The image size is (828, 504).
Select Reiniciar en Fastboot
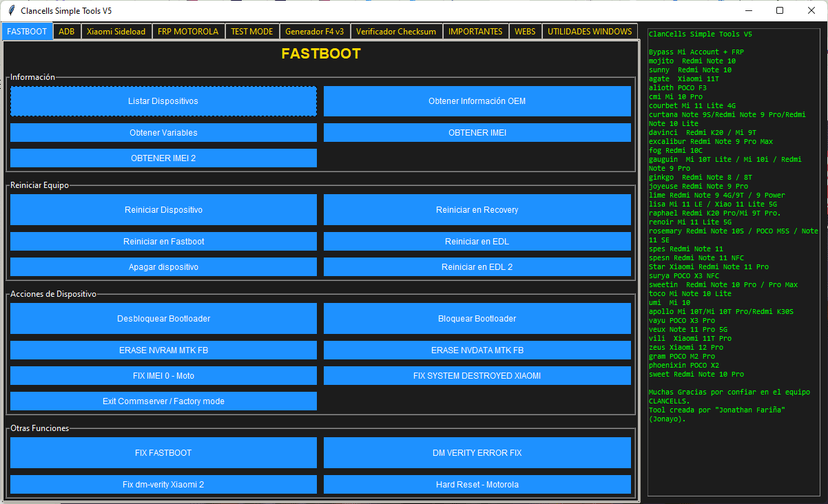[163, 241]
